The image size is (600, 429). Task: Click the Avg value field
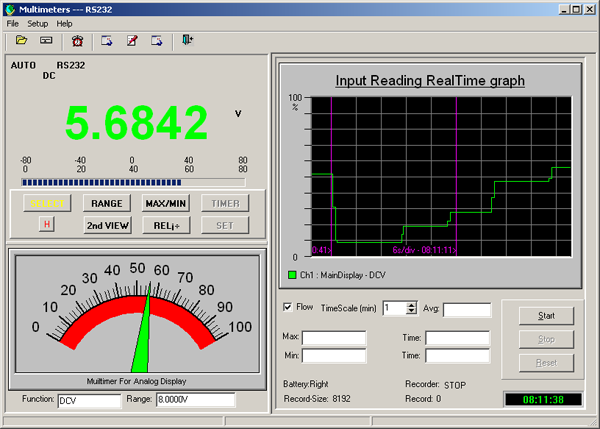pyautogui.click(x=467, y=310)
